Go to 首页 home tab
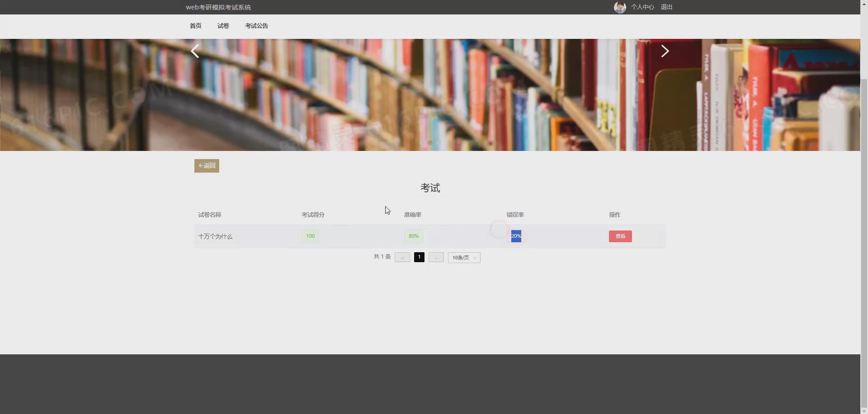 (196, 26)
